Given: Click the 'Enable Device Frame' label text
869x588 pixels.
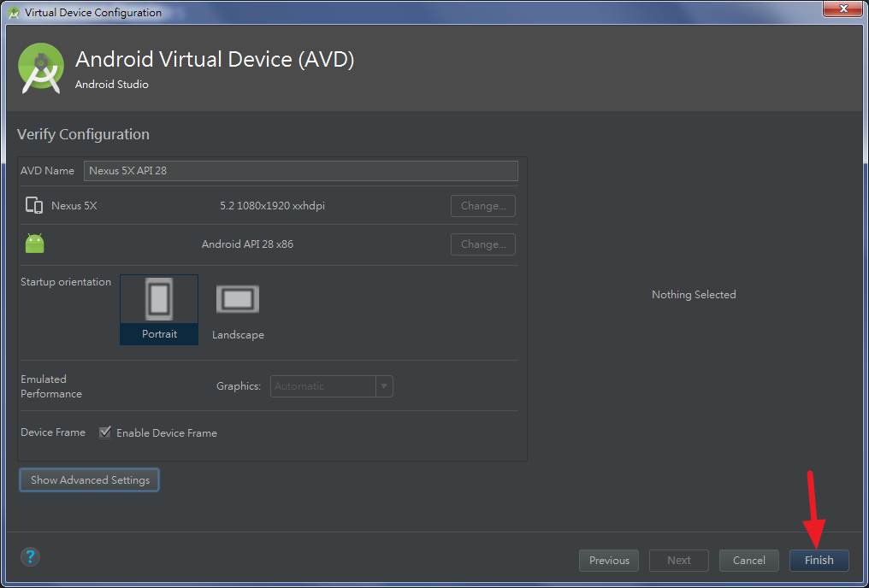Looking at the screenshot, I should click(x=166, y=433).
